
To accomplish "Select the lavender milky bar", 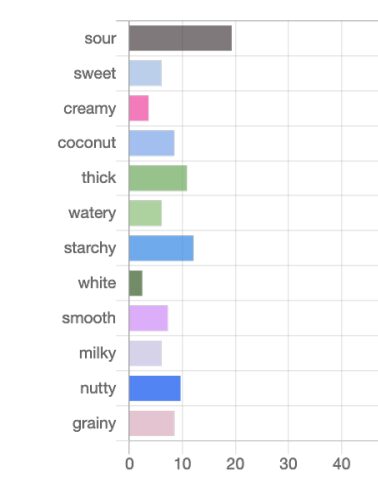I will 145,353.
